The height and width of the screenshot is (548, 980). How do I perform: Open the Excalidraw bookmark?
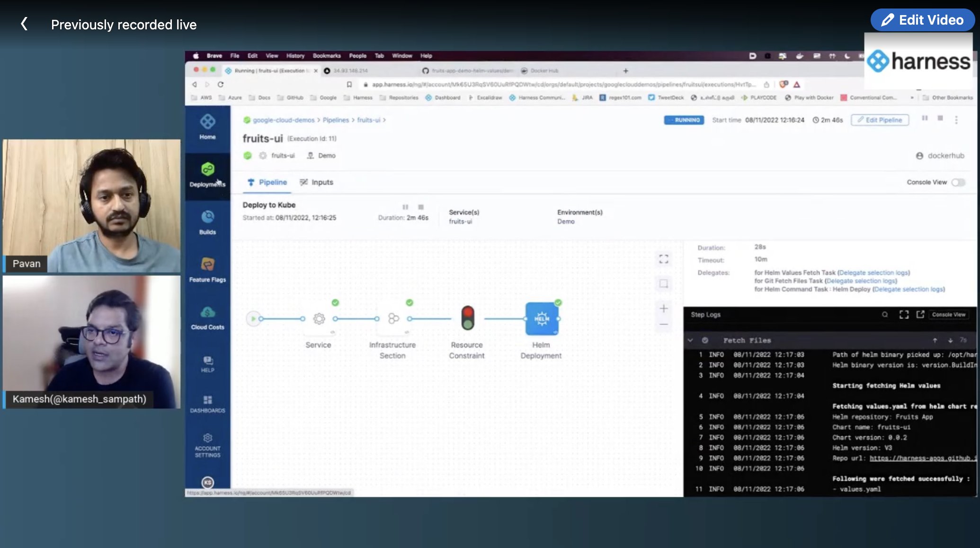click(x=485, y=97)
